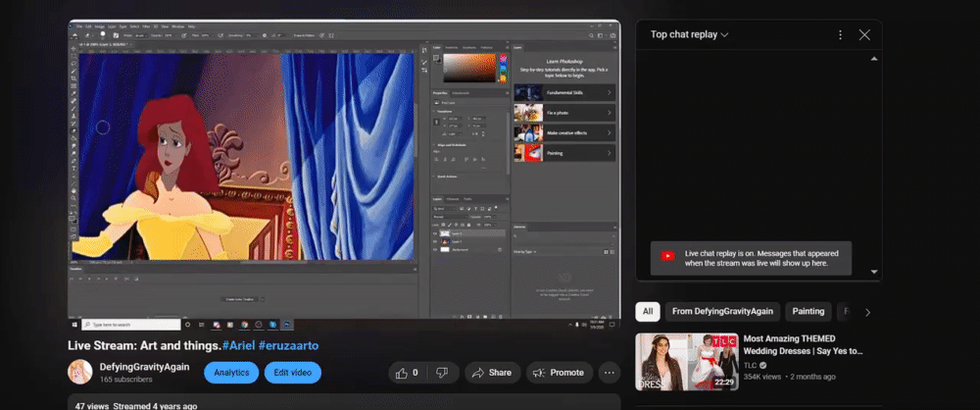Viewport: 980px width, 410px height.
Task: Dislike the video with thumbs down
Action: tap(443, 373)
